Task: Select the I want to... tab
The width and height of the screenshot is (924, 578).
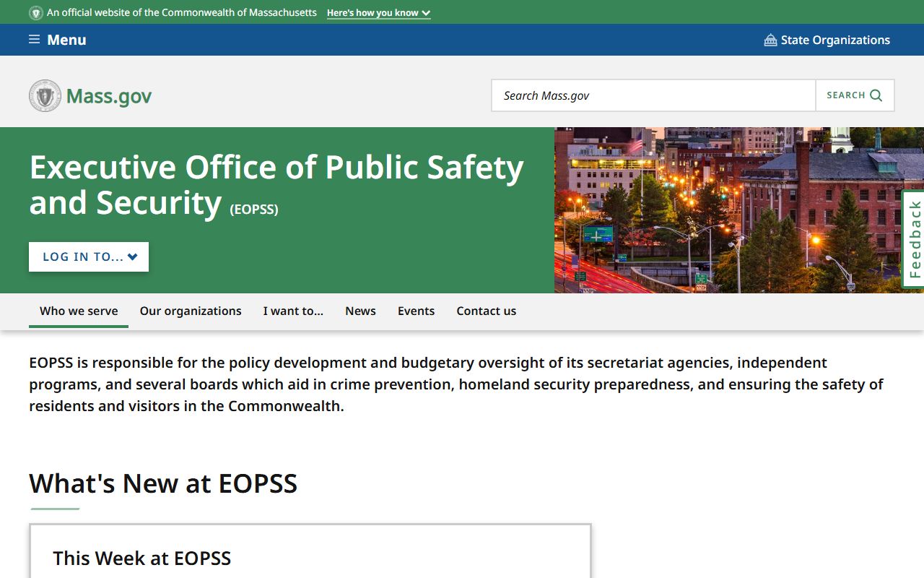Action: point(293,311)
